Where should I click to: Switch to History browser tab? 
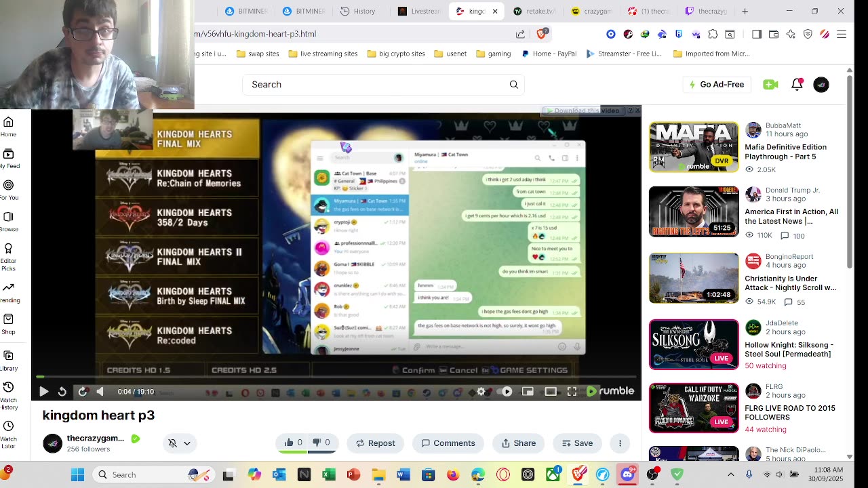358,11
